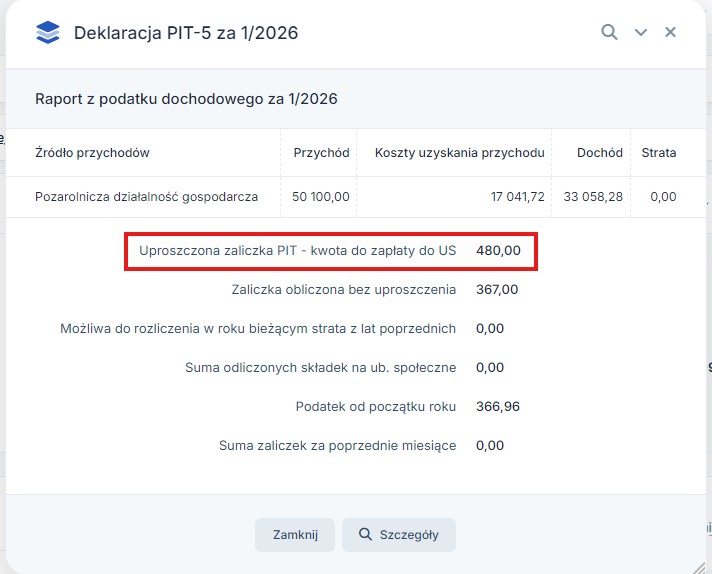
Task: Click the blue layers logo icon
Action: [x=47, y=33]
